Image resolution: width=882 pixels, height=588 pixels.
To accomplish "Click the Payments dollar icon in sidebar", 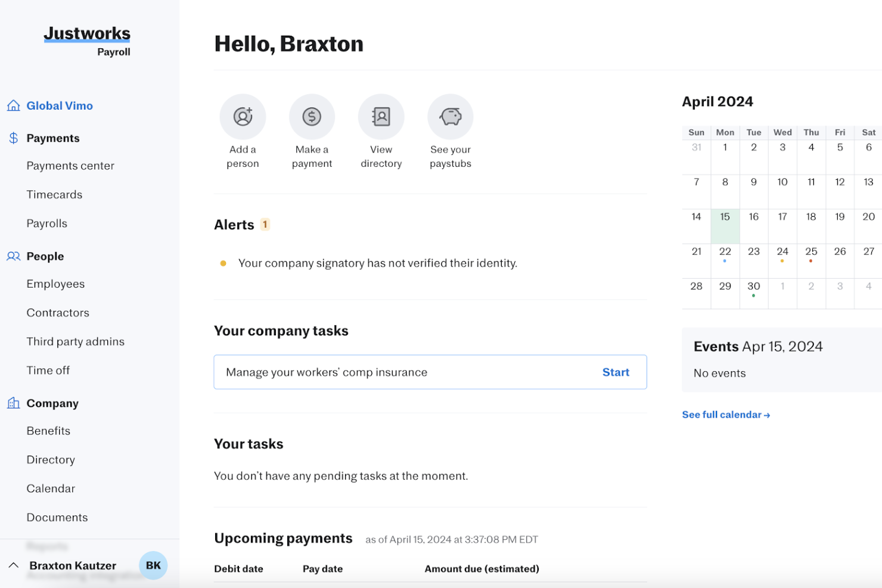I will point(13,138).
